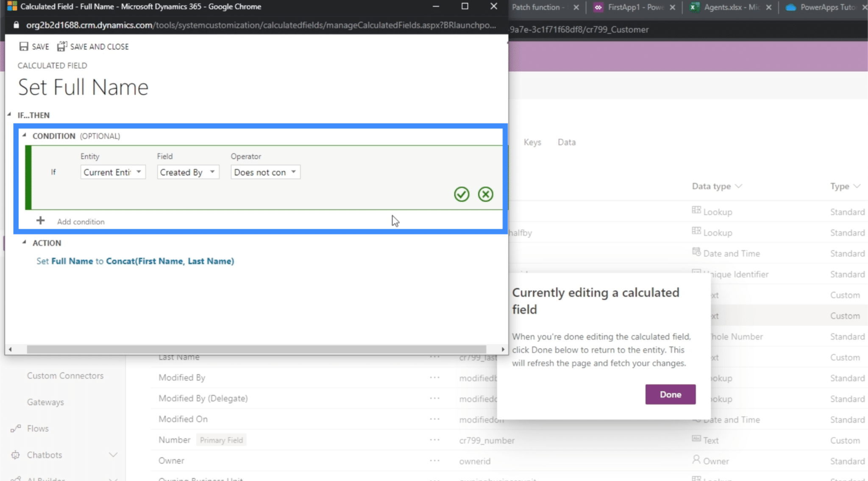Click the lock icon in popup address bar
The width and height of the screenshot is (868, 481).
tap(16, 25)
